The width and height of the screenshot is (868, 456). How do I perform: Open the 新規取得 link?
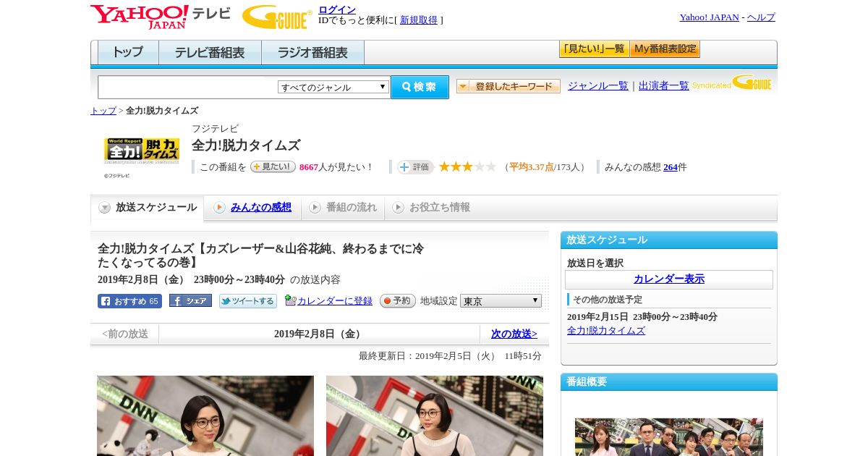pyautogui.click(x=419, y=20)
